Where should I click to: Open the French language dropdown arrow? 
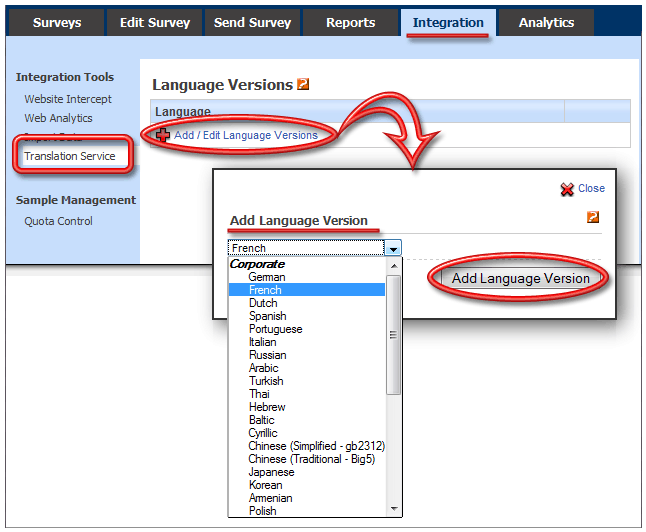[x=394, y=248]
